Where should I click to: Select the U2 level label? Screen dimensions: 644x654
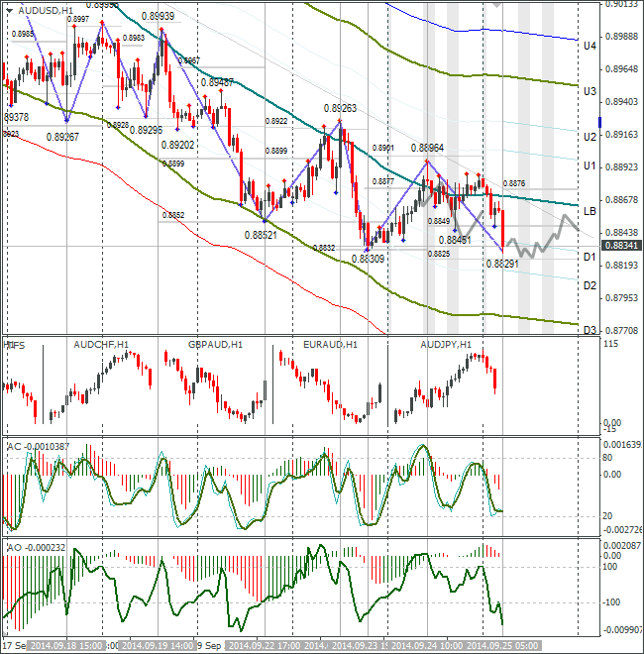point(590,137)
